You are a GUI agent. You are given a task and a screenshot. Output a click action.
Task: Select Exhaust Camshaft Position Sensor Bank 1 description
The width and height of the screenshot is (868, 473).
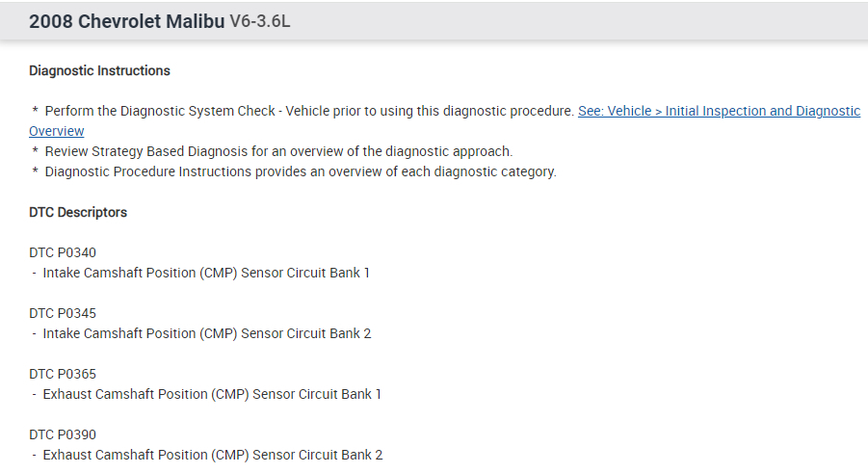pyautogui.click(x=212, y=394)
